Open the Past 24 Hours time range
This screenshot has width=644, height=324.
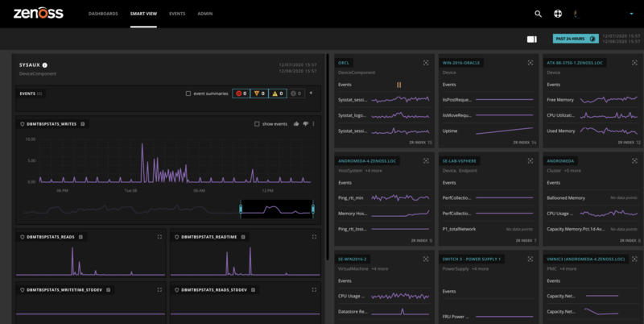pyautogui.click(x=576, y=39)
